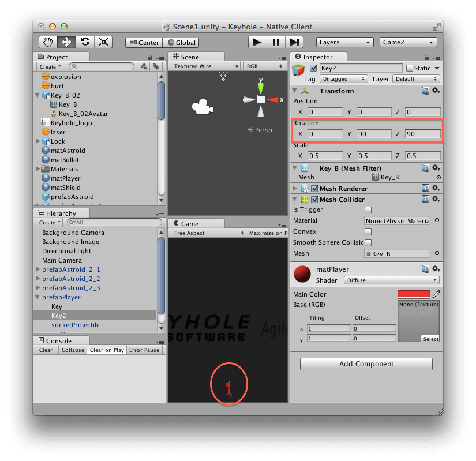
Task: Open the Shader Diffuse dropdown
Action: [391, 280]
